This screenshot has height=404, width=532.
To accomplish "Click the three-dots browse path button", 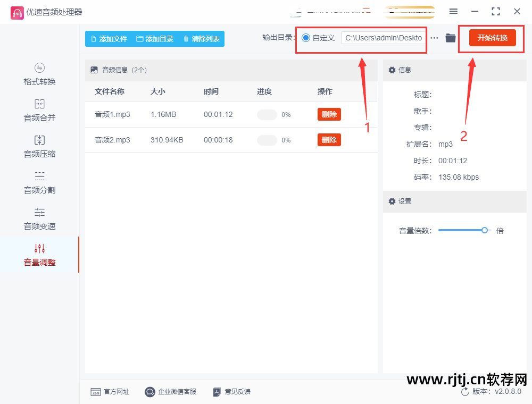I will click(x=434, y=38).
